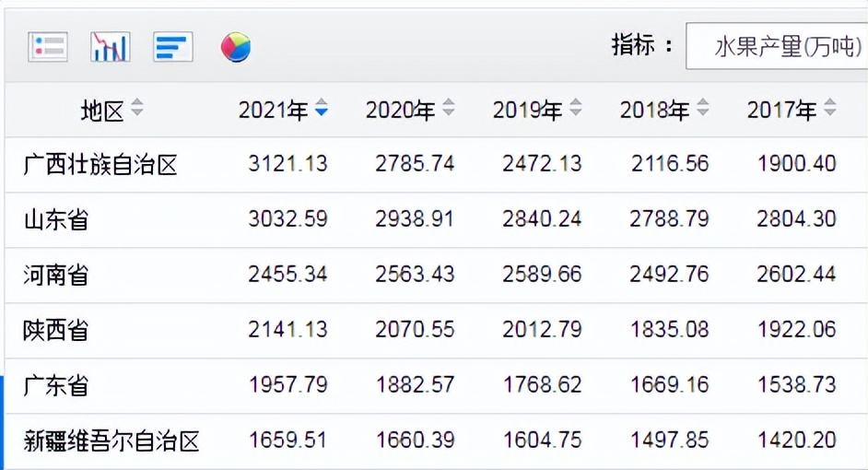This screenshot has height=470, width=868.
Task: Click the 3121.13 cell for 广西 in 2021
Action: (x=287, y=165)
